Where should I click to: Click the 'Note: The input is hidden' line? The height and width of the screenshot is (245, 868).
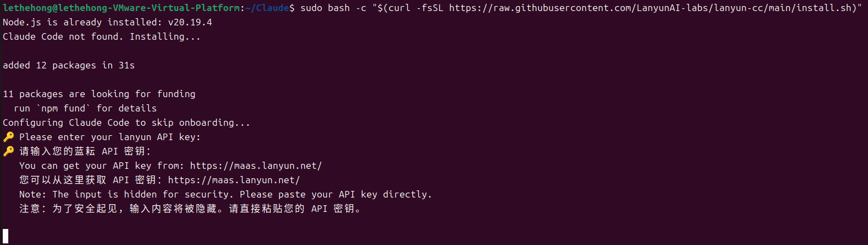pos(225,194)
